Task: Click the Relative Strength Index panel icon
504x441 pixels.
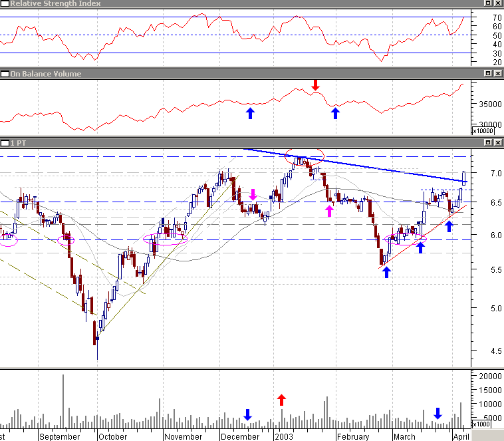Action: tap(5, 3)
